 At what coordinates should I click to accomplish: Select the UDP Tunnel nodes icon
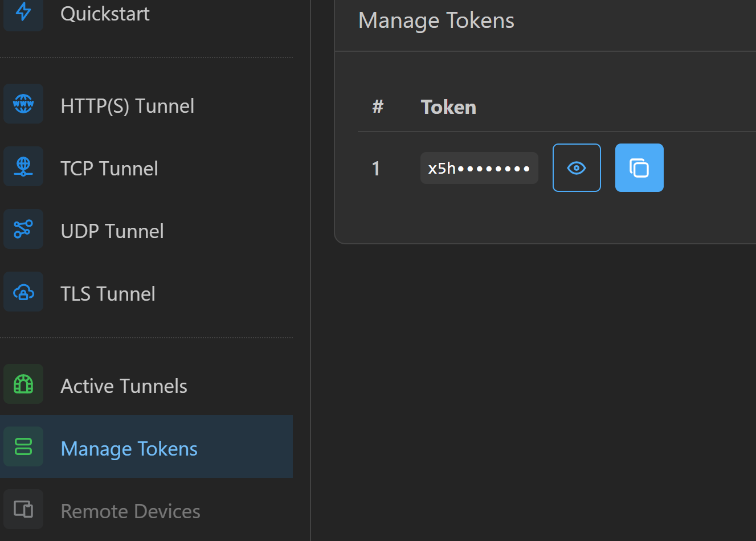(x=23, y=229)
